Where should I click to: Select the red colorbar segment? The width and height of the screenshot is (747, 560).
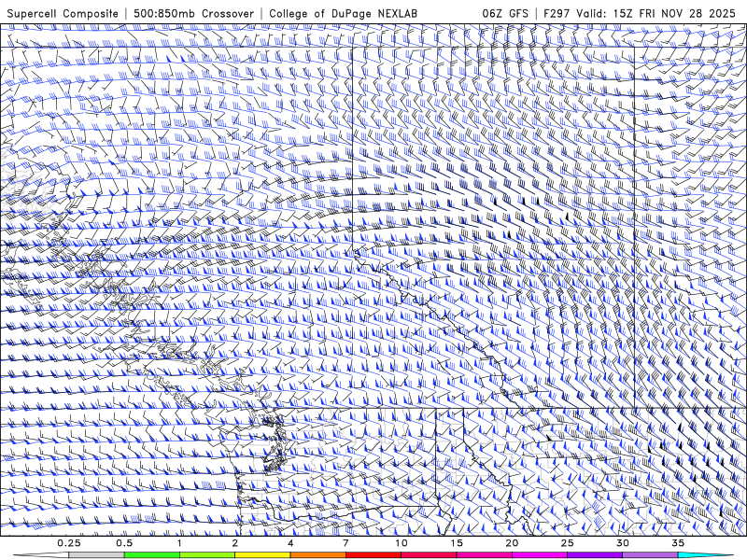click(373, 555)
